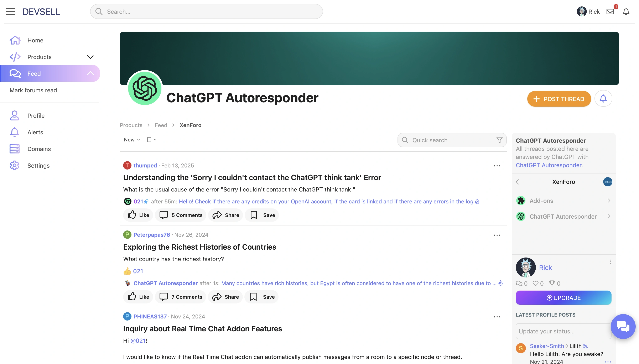Select the XenForo tab in sidebar
The image size is (639, 364).
[x=563, y=181]
